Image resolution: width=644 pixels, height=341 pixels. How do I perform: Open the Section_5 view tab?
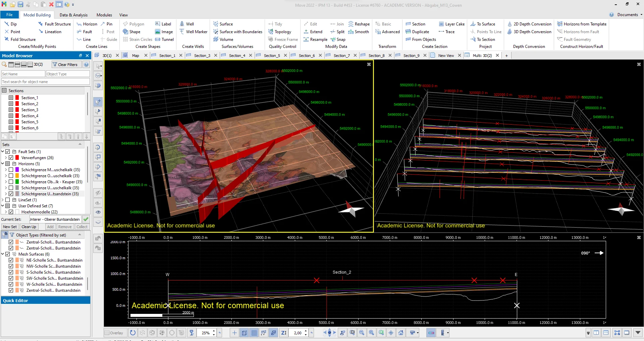click(272, 55)
